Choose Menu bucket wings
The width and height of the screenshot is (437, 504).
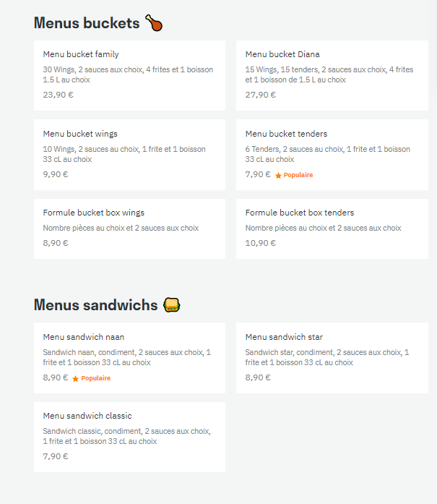click(x=129, y=155)
